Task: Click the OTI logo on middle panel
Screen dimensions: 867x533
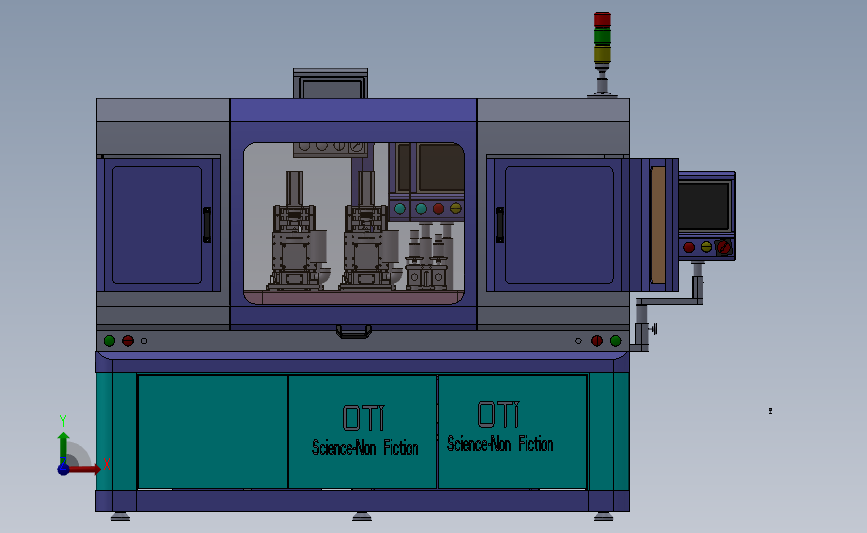Action: coord(363,417)
